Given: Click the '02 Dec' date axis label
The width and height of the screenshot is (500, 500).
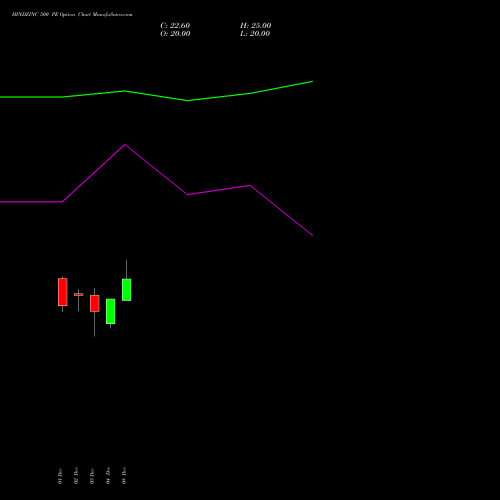Looking at the screenshot, I should 76,476.
